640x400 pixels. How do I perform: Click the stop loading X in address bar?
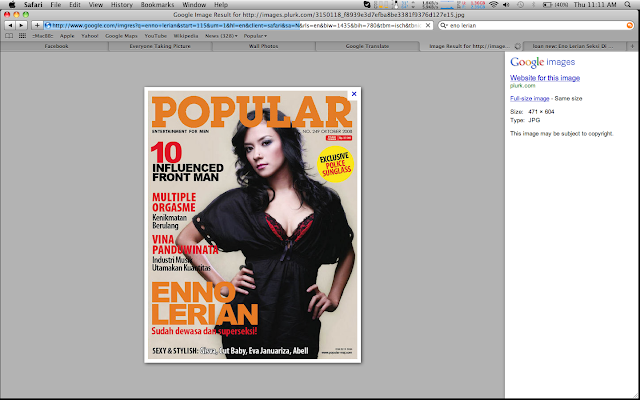pos(428,25)
